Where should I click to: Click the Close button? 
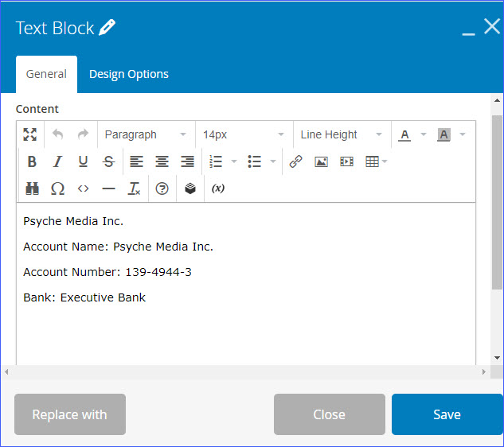click(x=330, y=414)
